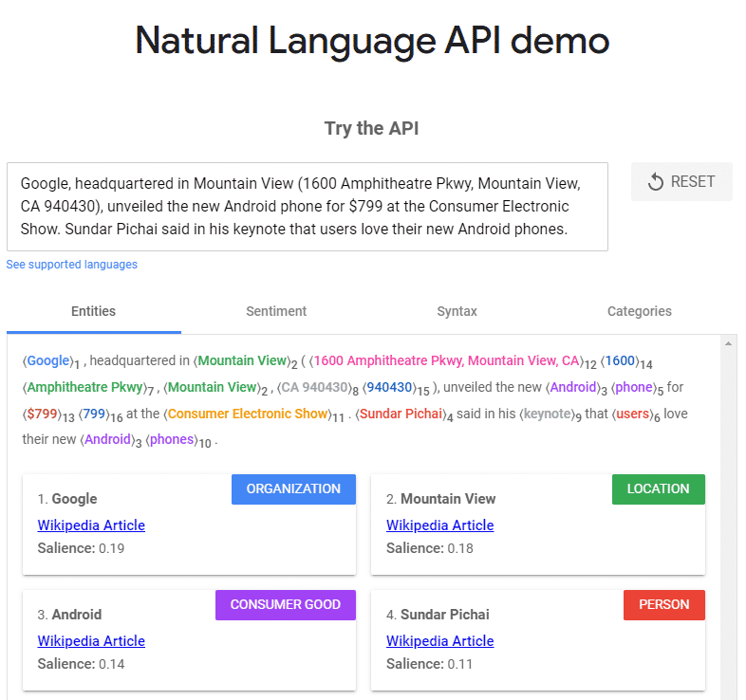Open Sundar Pichai's Wikipedia Article link

point(440,641)
